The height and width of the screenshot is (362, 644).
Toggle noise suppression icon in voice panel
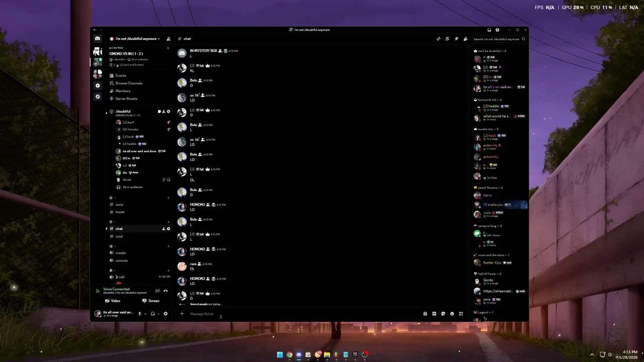tap(157, 291)
